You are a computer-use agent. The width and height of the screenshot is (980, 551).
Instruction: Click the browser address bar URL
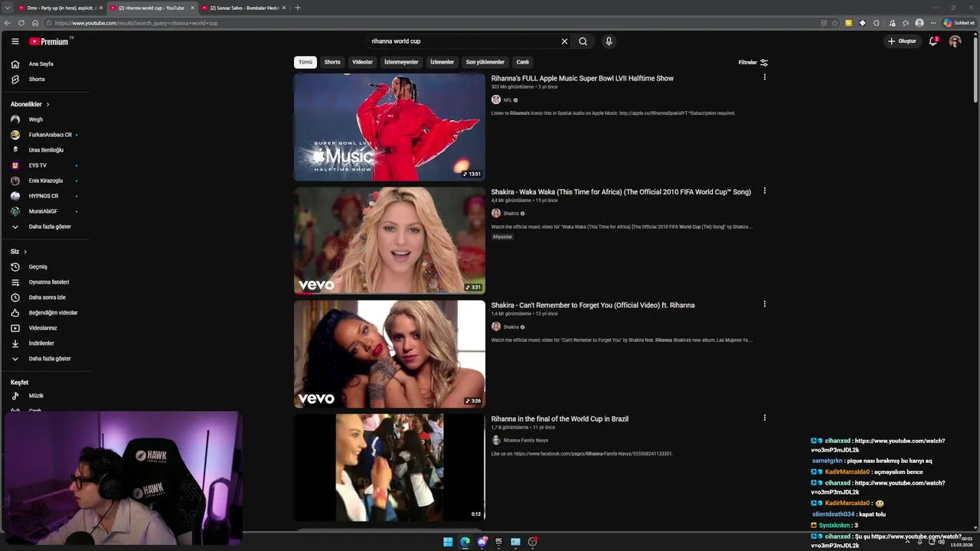136,23
